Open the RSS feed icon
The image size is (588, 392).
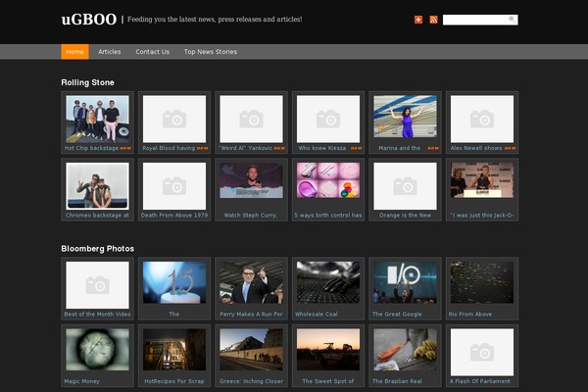[433, 20]
